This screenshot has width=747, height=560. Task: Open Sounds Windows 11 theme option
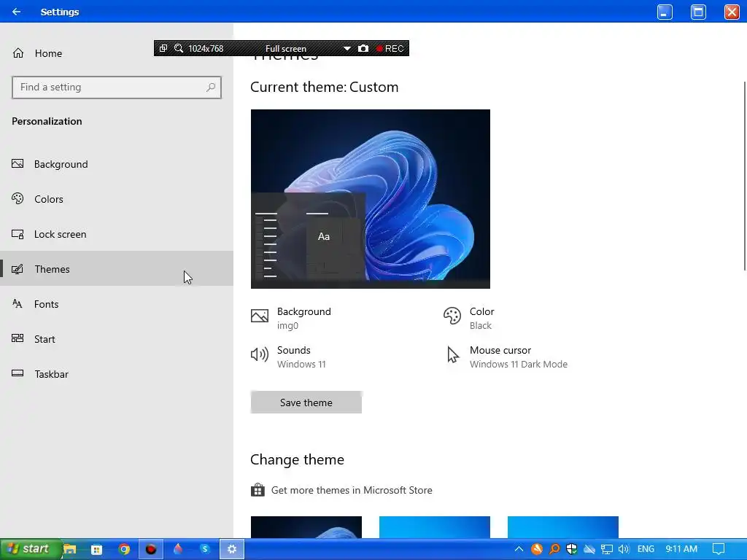[x=289, y=357]
